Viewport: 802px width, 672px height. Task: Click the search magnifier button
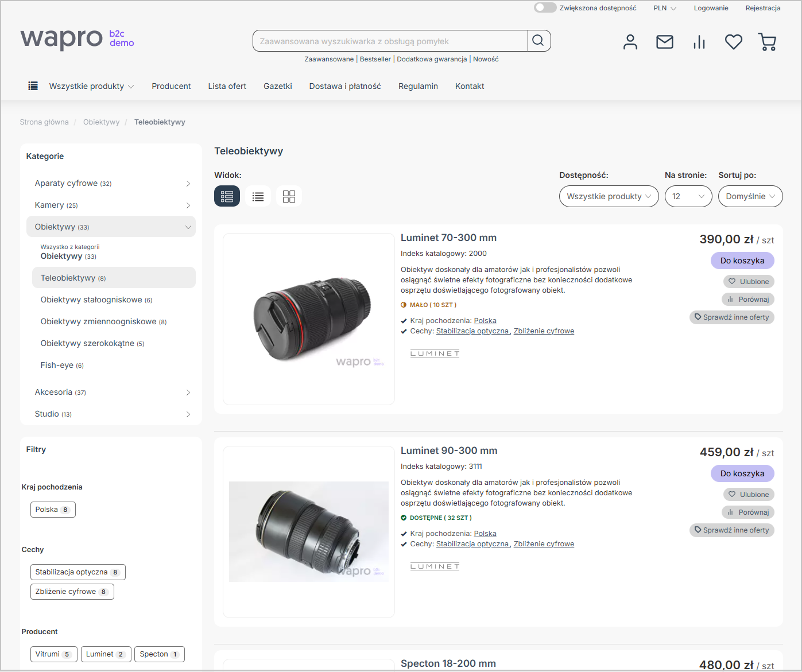(x=538, y=41)
